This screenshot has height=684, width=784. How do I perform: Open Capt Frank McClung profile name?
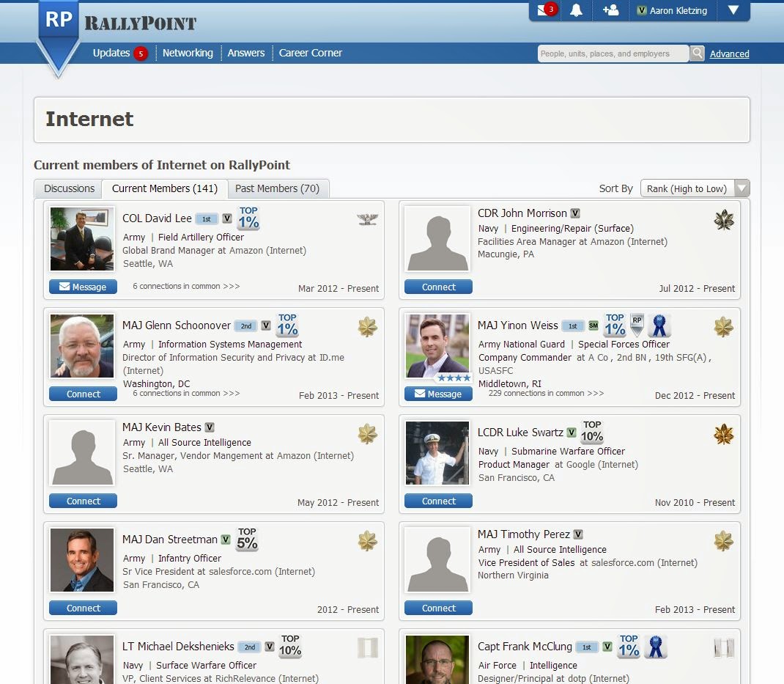(525, 647)
